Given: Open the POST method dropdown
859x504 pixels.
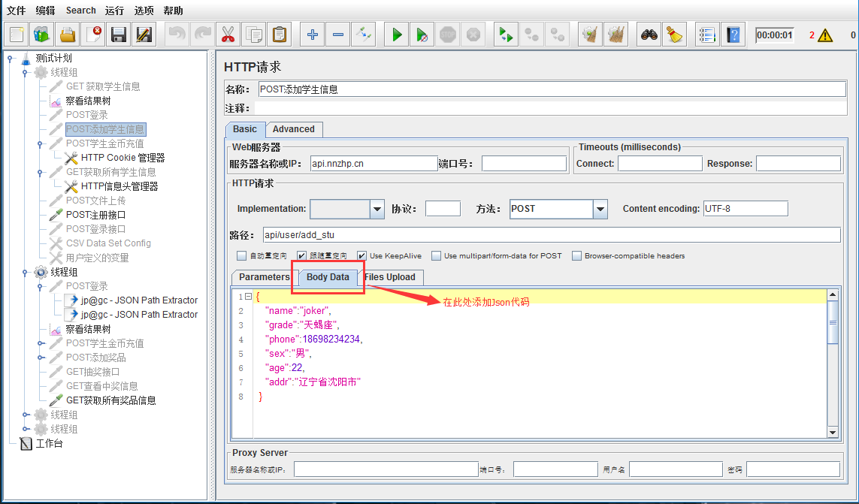Looking at the screenshot, I should pos(600,209).
